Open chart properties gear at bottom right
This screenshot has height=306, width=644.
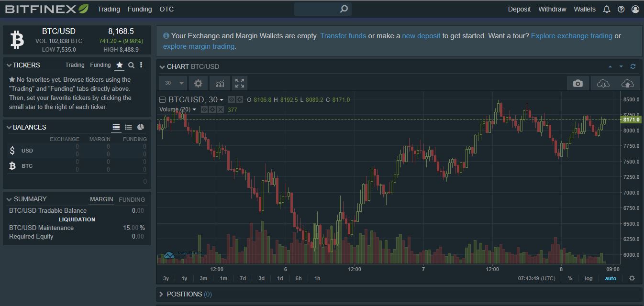click(632, 278)
